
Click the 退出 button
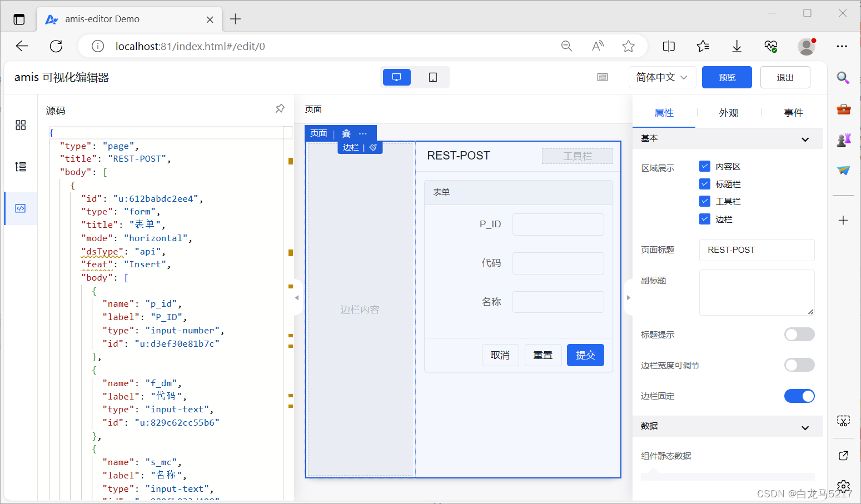click(785, 77)
